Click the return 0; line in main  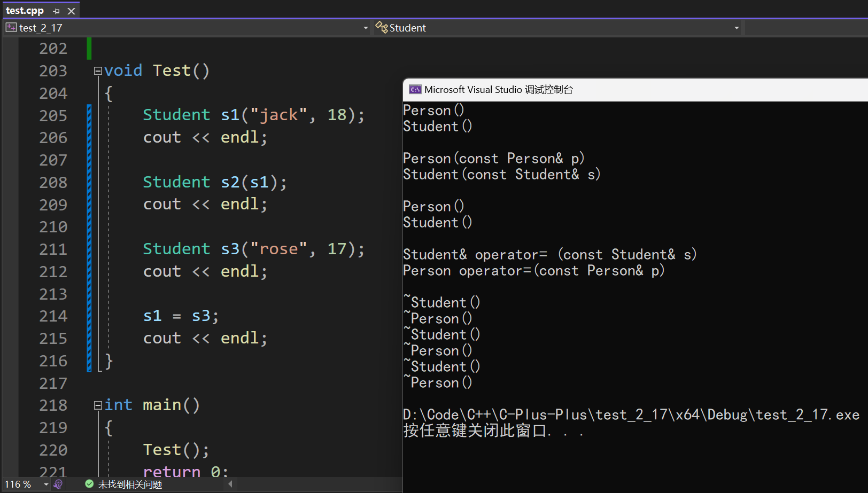pyautogui.click(x=186, y=471)
